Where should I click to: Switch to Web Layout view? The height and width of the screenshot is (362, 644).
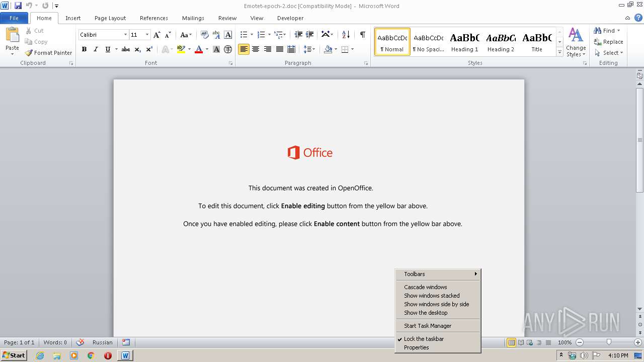click(530, 342)
